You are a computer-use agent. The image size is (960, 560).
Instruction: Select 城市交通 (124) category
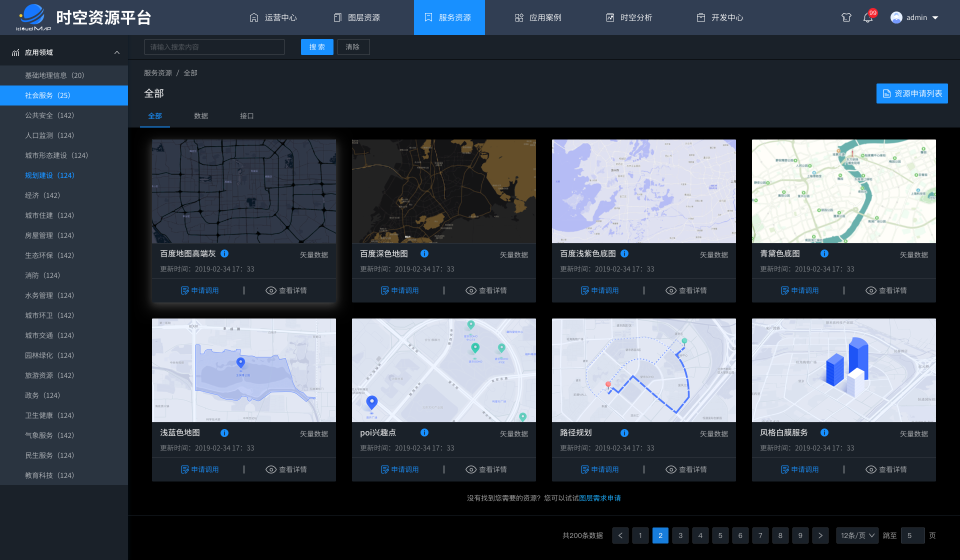(x=64, y=335)
